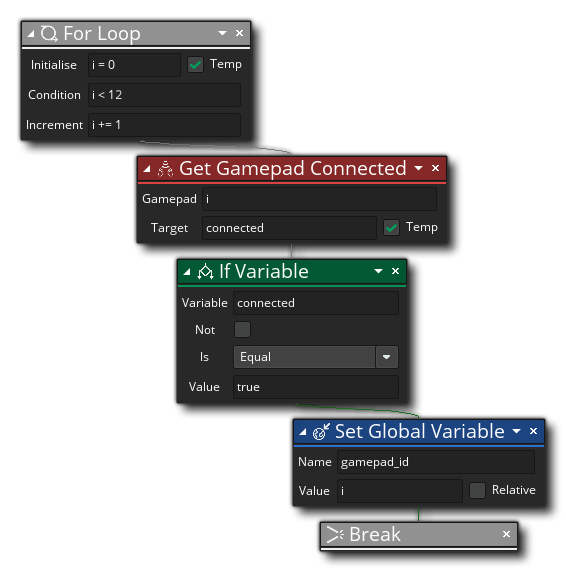Click the If Variable branch icon
Viewport: 566px width, 572px height.
(x=205, y=271)
